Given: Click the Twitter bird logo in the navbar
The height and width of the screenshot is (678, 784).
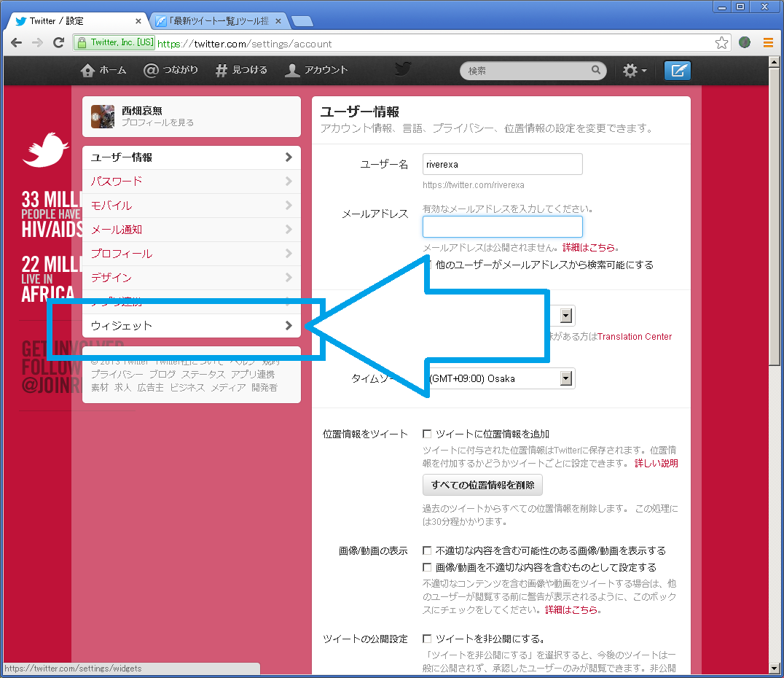Looking at the screenshot, I should click(x=403, y=69).
